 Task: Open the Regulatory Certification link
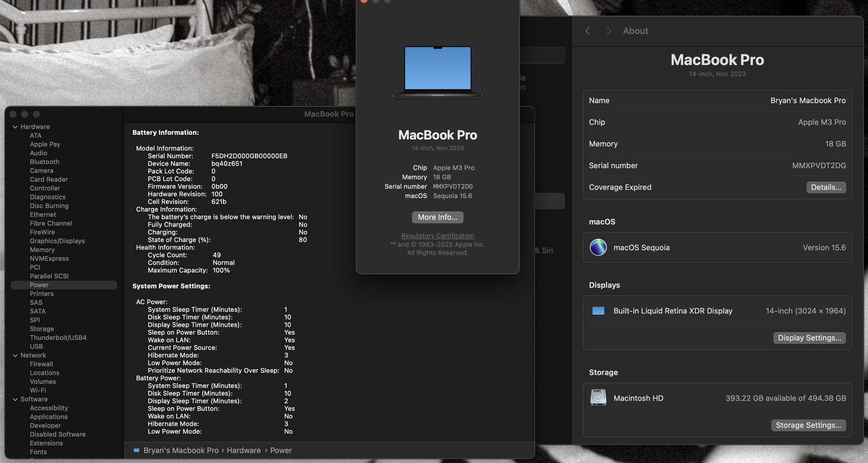click(x=438, y=236)
